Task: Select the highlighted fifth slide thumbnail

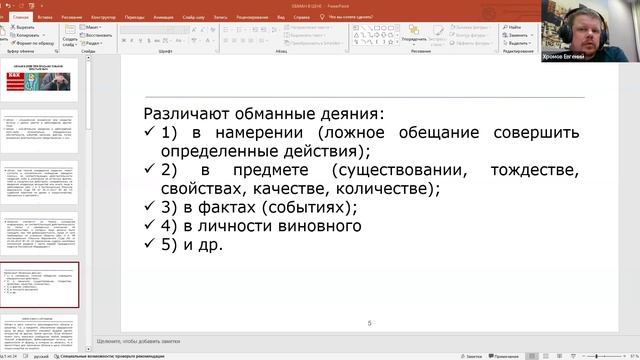Action: click(x=39, y=285)
